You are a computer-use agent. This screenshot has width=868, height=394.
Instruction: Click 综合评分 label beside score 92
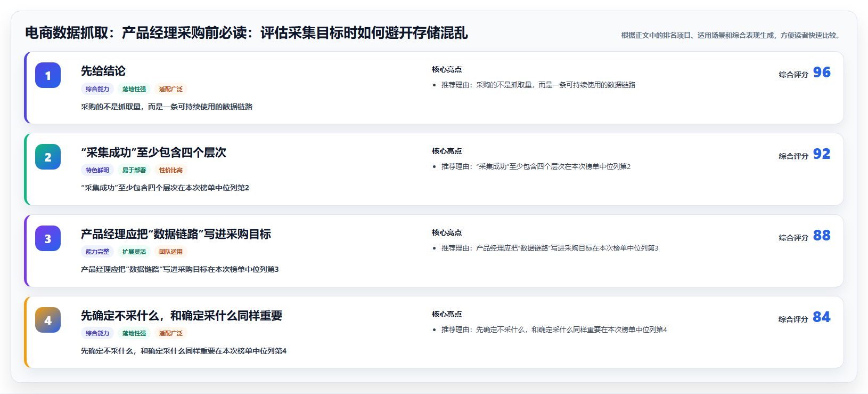click(x=793, y=156)
